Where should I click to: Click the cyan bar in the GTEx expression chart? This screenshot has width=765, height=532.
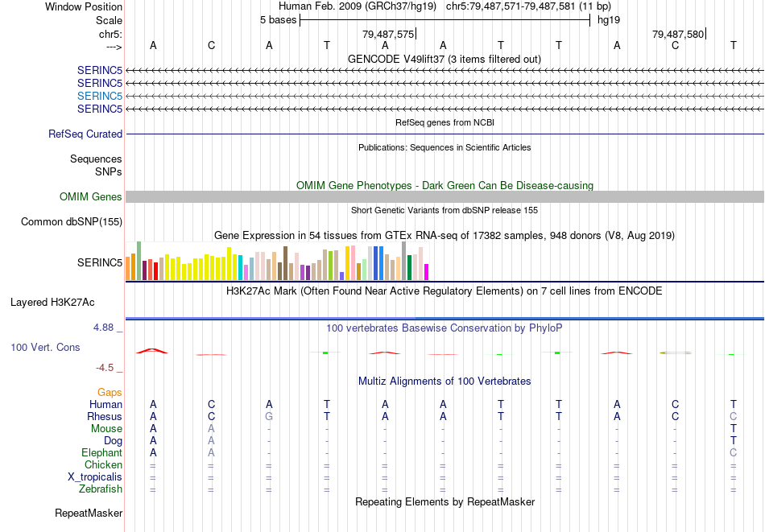point(241,267)
